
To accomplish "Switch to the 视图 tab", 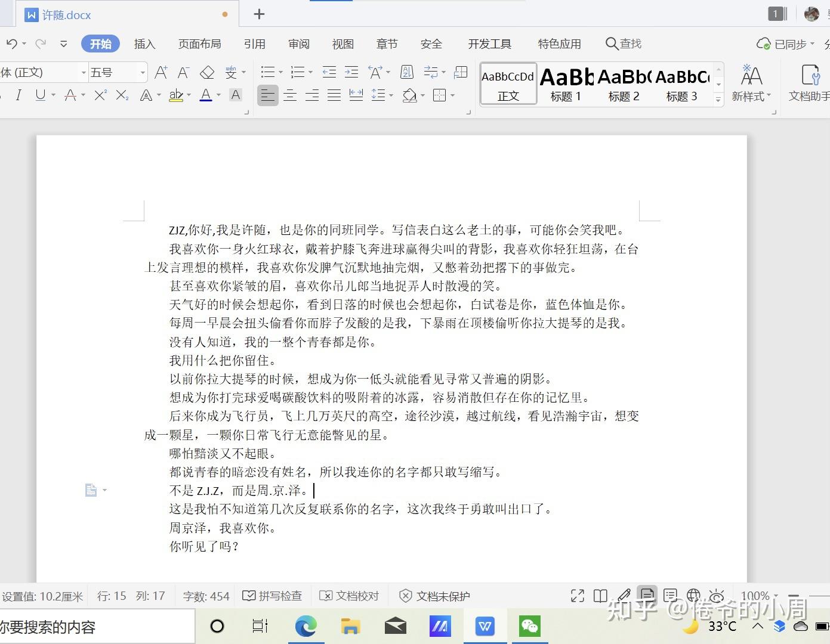I will [x=343, y=44].
